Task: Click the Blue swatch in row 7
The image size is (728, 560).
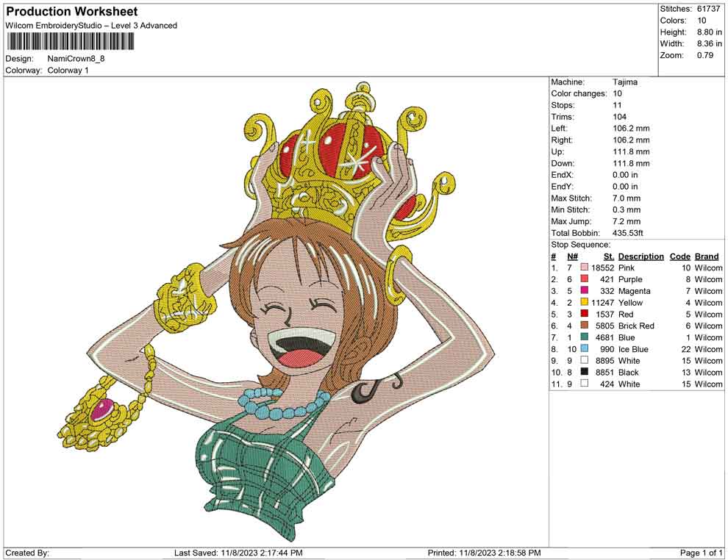Action: coord(583,337)
